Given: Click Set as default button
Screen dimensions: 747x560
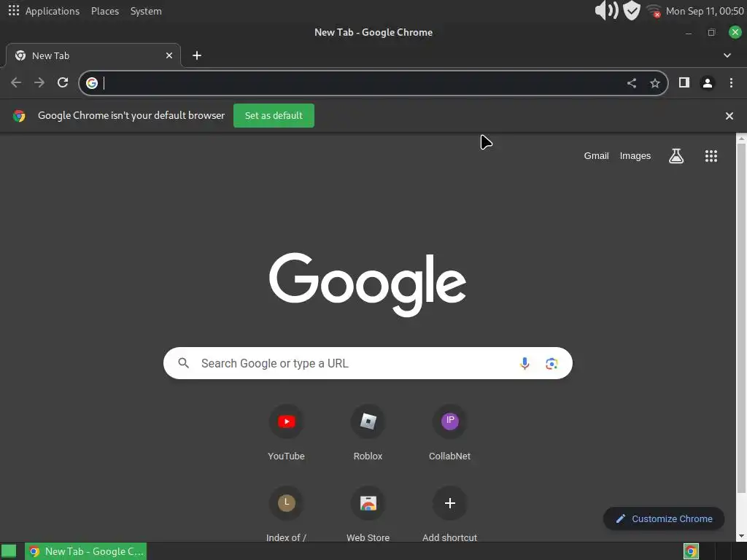Looking at the screenshot, I should [x=274, y=116].
